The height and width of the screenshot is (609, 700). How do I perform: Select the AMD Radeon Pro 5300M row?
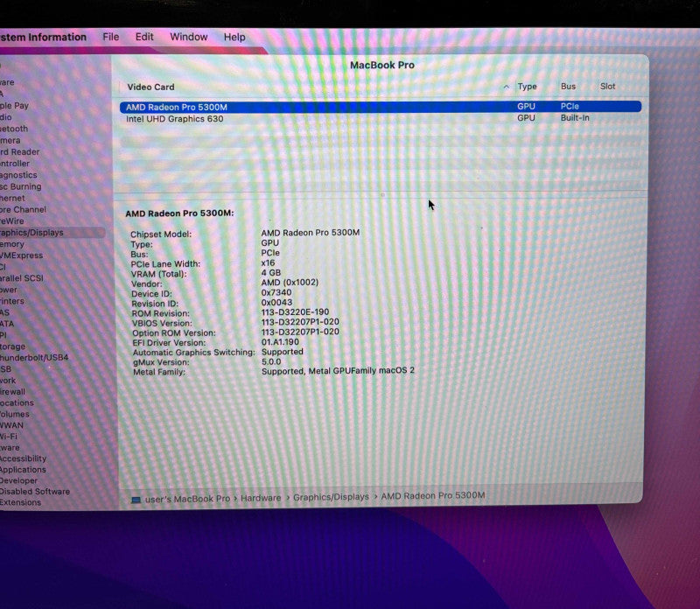click(x=381, y=107)
